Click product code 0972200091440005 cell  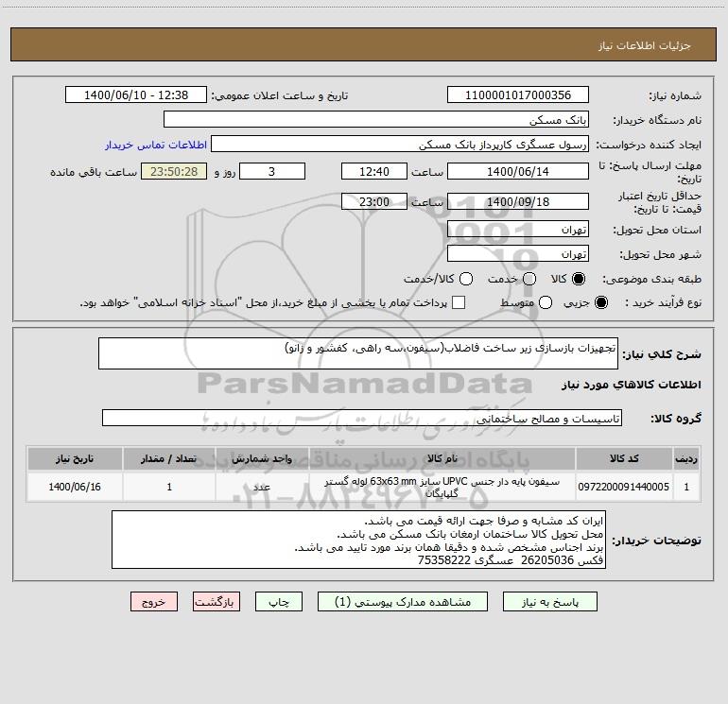624,487
